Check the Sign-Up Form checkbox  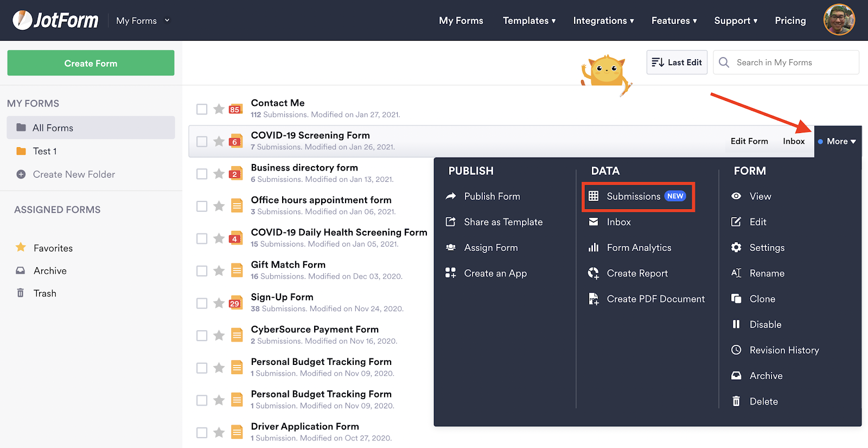pos(202,303)
